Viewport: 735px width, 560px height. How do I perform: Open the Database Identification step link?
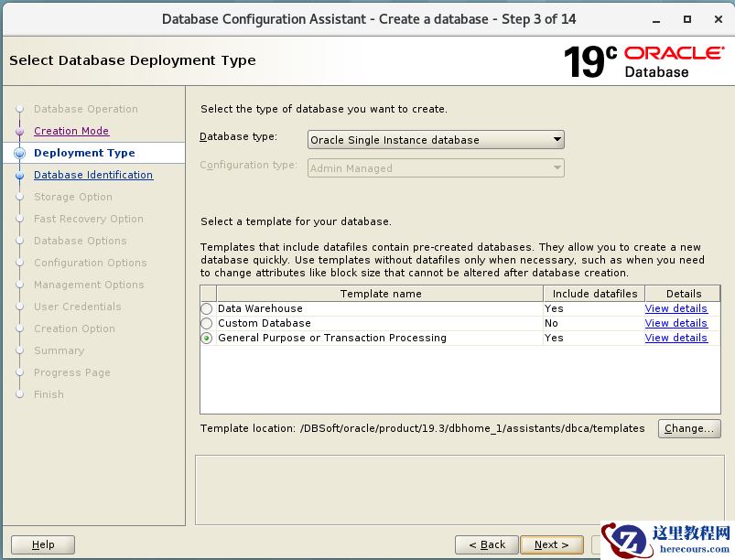tap(93, 175)
